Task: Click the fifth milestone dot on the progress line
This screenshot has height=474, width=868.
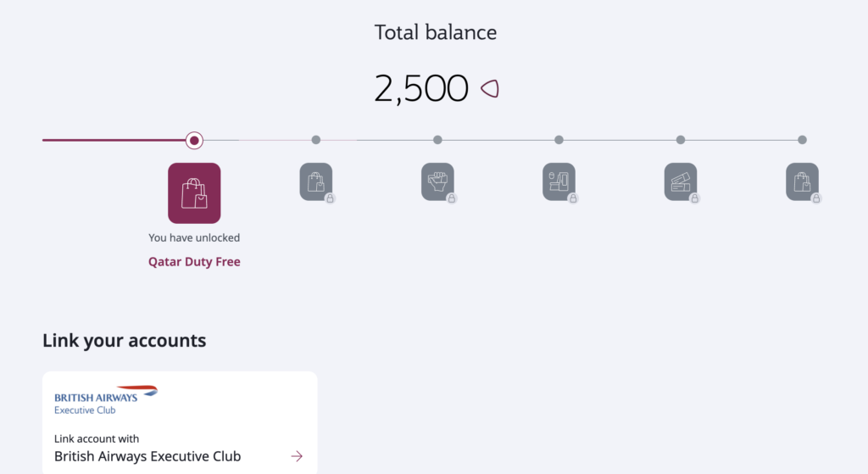Action: coord(681,140)
